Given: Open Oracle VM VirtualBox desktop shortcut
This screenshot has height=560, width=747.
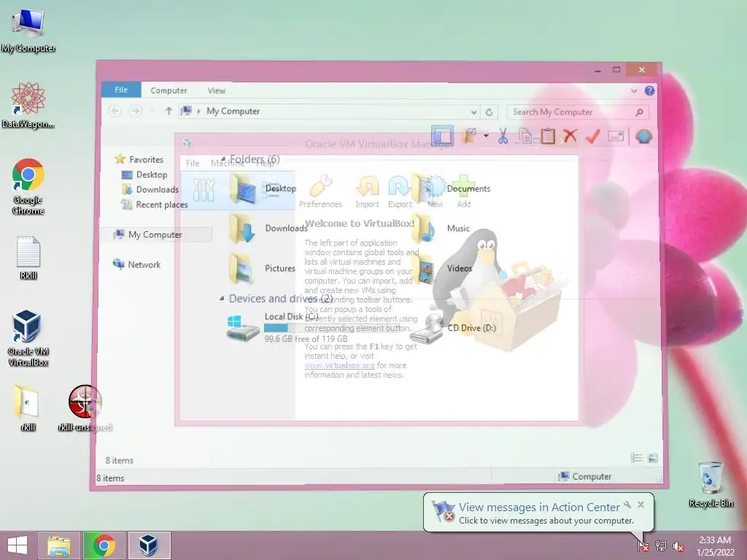Looking at the screenshot, I should (28, 338).
